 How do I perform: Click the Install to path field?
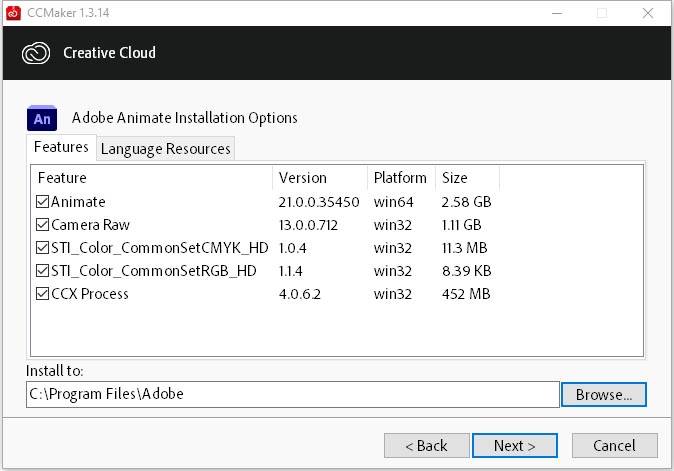tap(293, 394)
